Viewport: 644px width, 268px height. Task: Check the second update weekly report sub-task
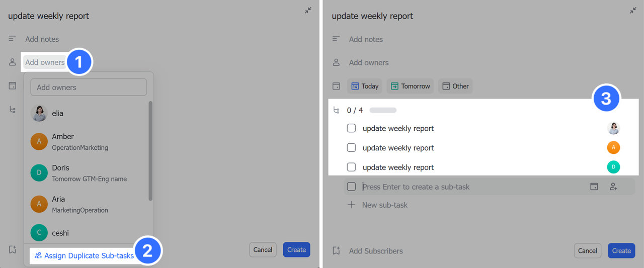pyautogui.click(x=351, y=148)
